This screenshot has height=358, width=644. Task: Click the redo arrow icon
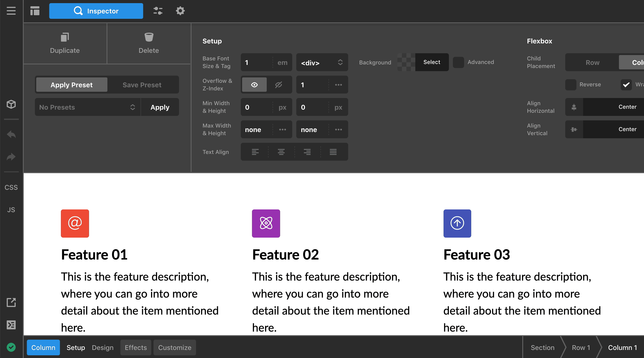(x=11, y=157)
